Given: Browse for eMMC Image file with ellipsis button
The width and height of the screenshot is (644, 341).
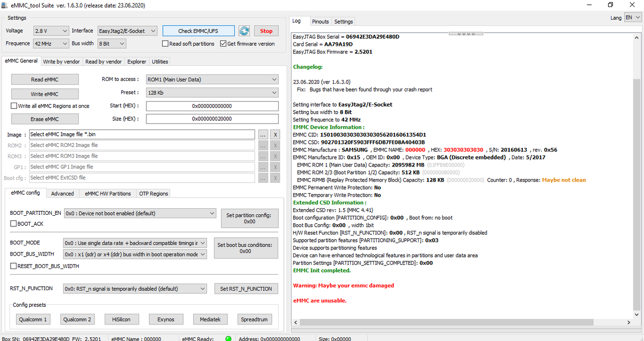Looking at the screenshot, I should pos(263,135).
